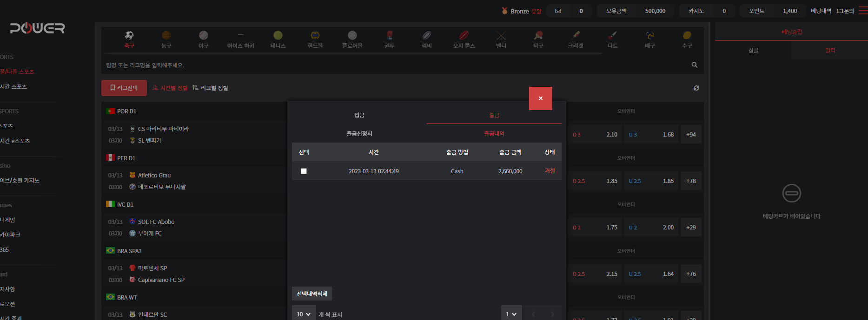Screen dimensions: 868x320
Task: Click the team or league search field
Action: [x=395, y=65]
